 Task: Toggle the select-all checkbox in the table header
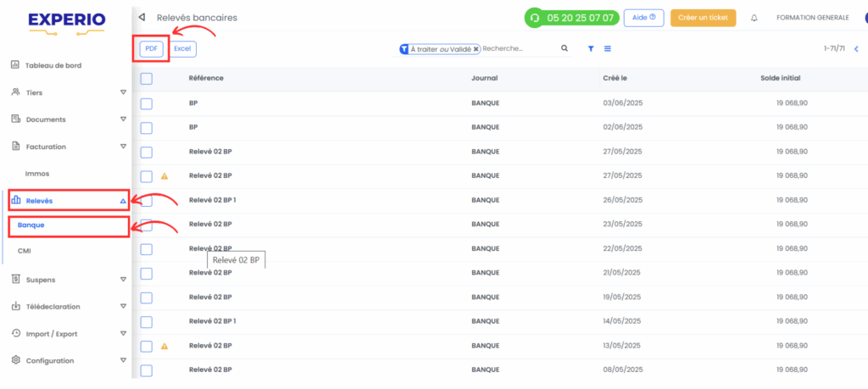click(x=146, y=79)
